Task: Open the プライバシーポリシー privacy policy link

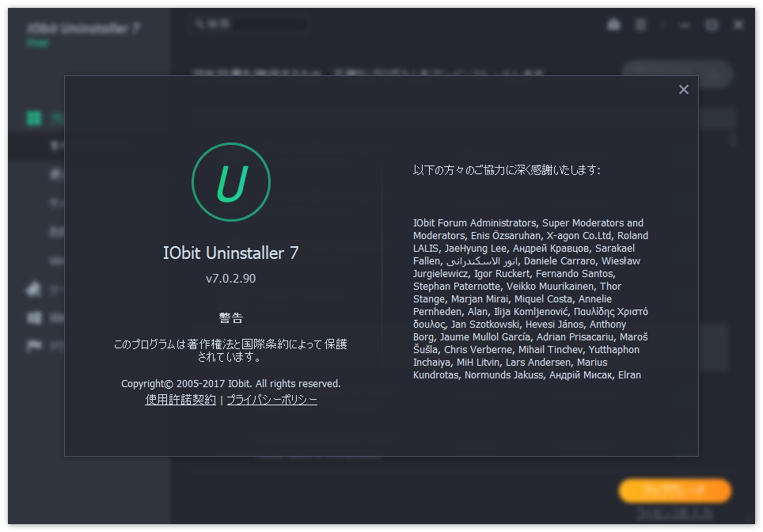Action: (x=272, y=400)
